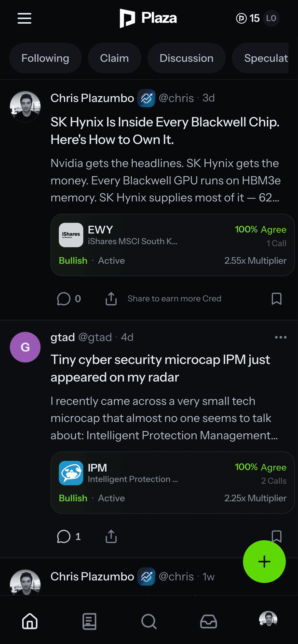
Task: Open the Cred points balance
Action: pos(248,18)
